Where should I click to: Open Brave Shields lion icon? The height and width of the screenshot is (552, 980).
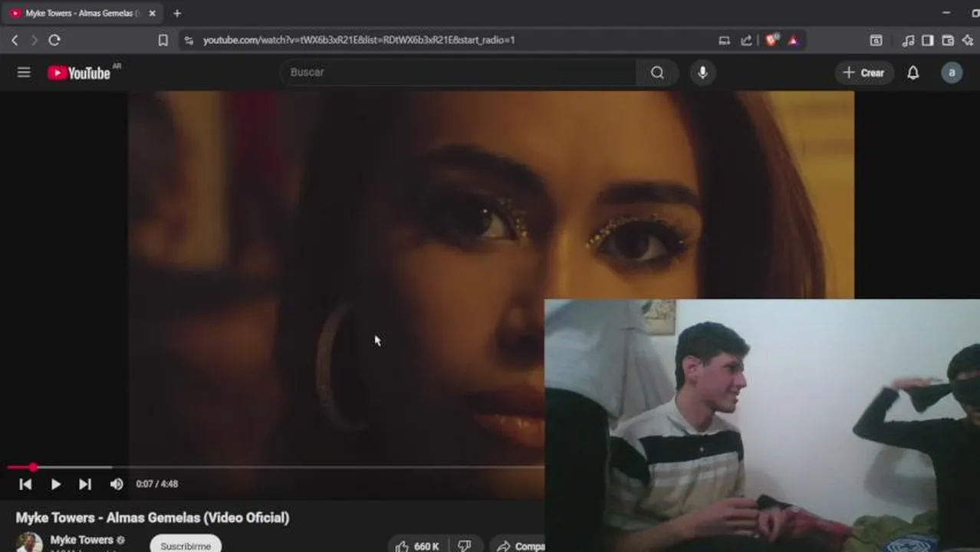pos(771,40)
